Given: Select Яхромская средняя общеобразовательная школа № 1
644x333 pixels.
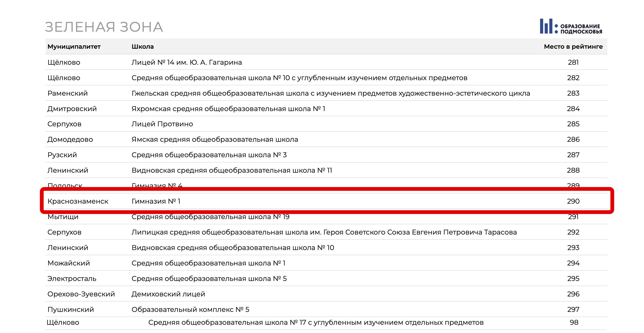Looking at the screenshot, I should click(x=228, y=109).
